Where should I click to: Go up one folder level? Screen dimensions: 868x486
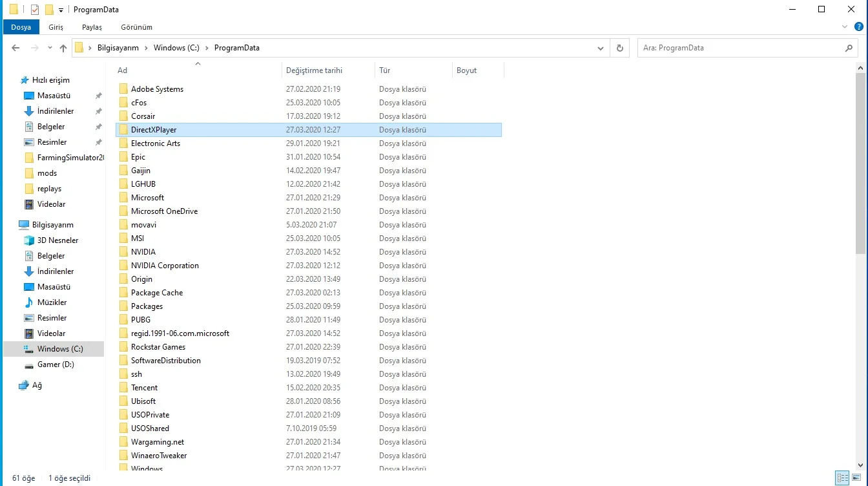(63, 48)
